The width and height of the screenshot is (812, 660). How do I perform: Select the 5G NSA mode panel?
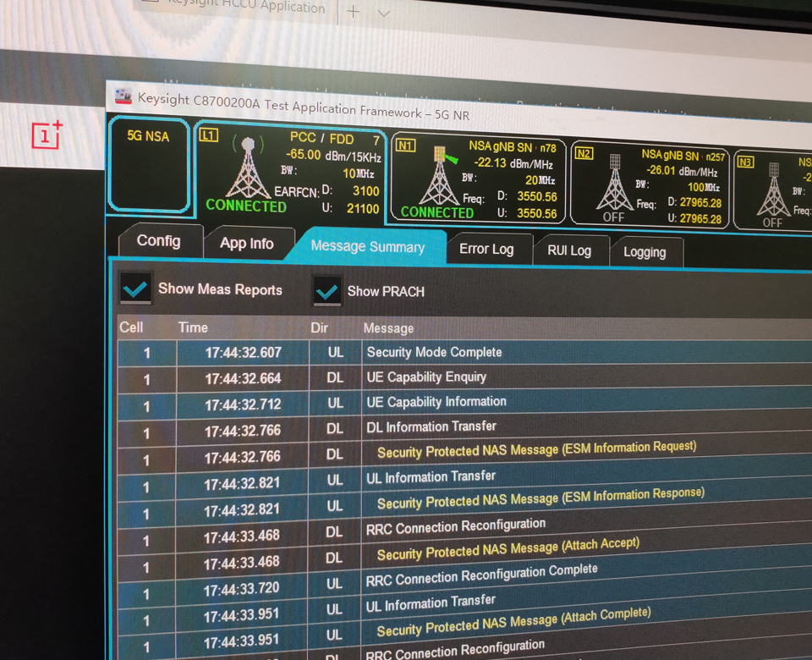pos(148,165)
